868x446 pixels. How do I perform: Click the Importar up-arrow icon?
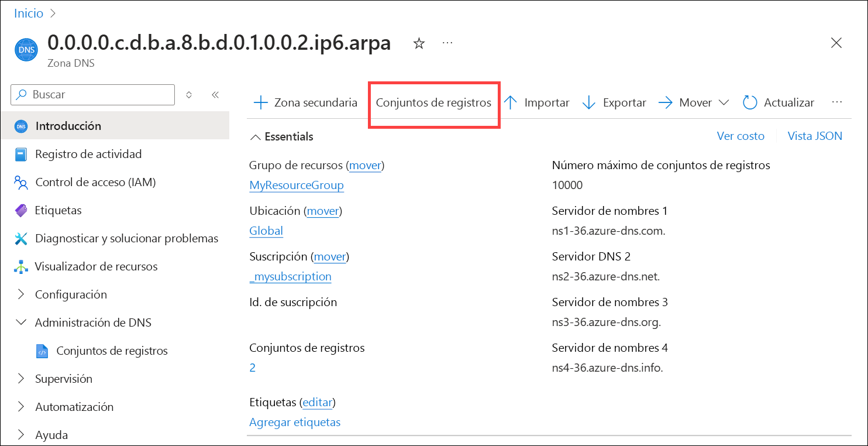pos(511,102)
